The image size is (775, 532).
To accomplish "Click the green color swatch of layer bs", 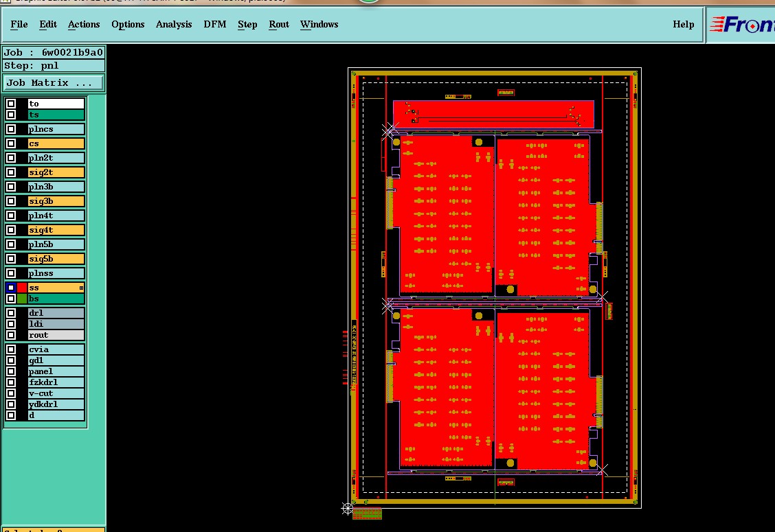I will (x=22, y=299).
